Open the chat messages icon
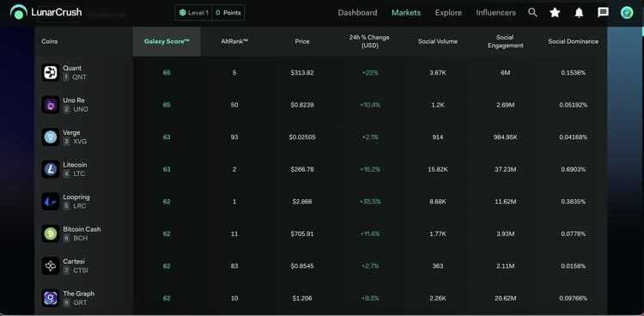This screenshot has height=316, width=644. (x=603, y=12)
